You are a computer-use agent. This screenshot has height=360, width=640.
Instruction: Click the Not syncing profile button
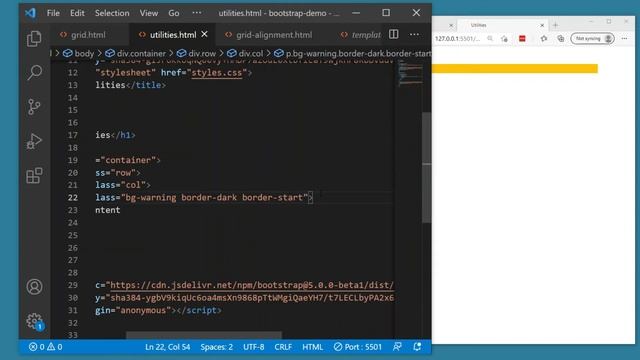[592, 38]
